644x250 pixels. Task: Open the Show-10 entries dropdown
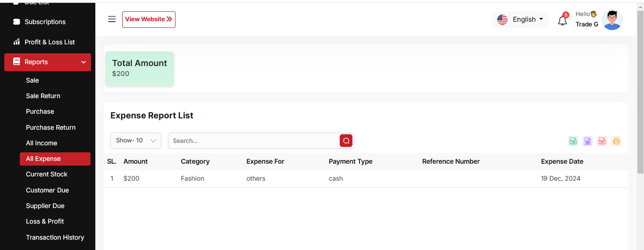tap(136, 141)
